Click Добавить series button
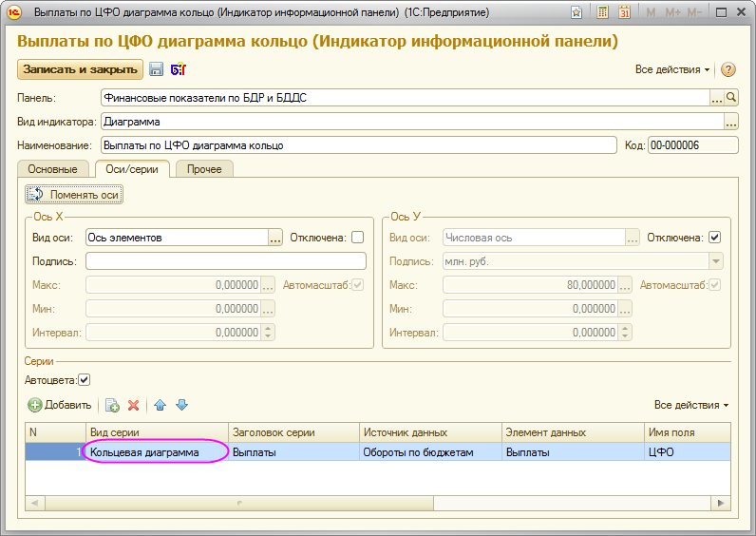756x536 pixels. [59, 405]
